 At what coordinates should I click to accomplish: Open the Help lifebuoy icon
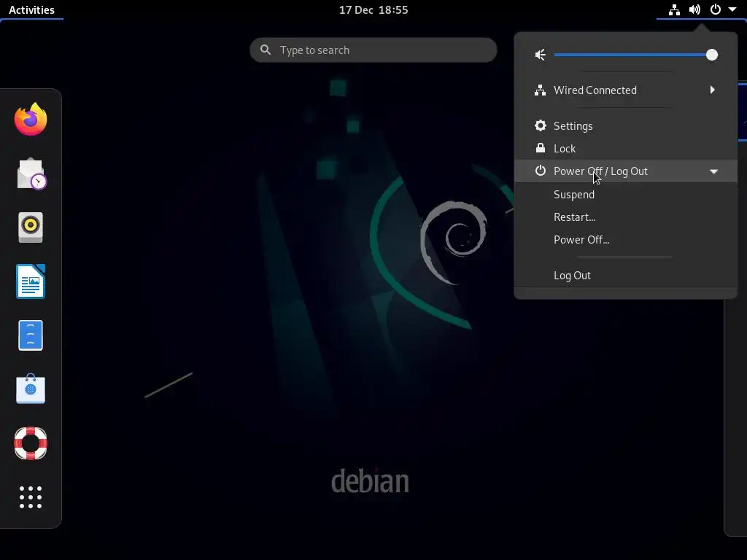point(31,443)
